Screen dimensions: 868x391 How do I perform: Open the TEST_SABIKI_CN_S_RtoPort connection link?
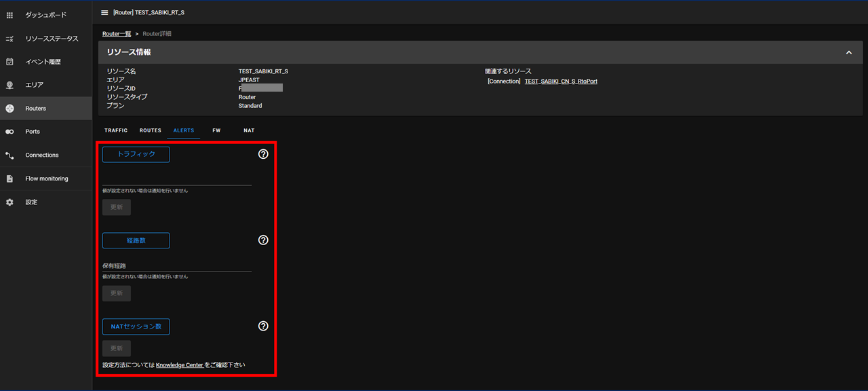[x=561, y=81]
